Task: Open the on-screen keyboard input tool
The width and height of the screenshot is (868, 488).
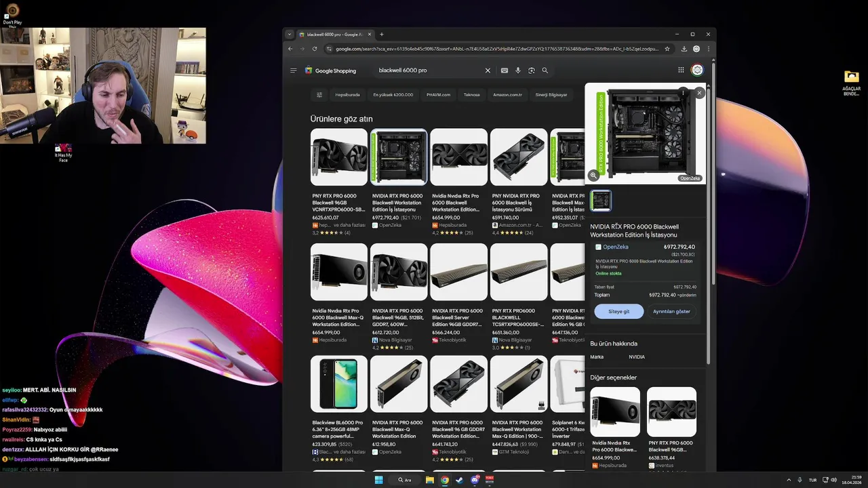Action: pyautogui.click(x=505, y=70)
